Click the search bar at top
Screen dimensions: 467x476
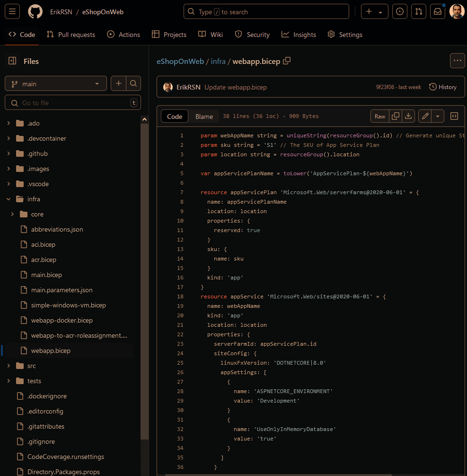coord(266,11)
